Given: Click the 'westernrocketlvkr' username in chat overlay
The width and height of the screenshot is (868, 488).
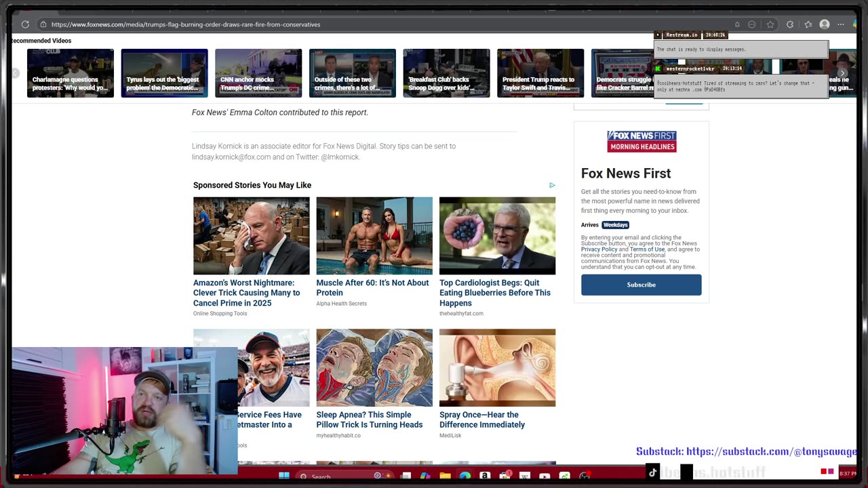Looking at the screenshot, I should click(x=690, y=68).
